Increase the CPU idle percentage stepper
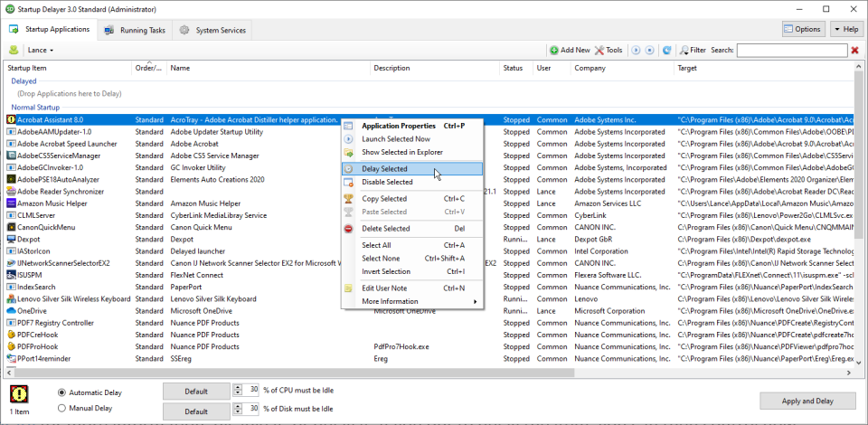The width and height of the screenshot is (868, 425). click(x=238, y=387)
